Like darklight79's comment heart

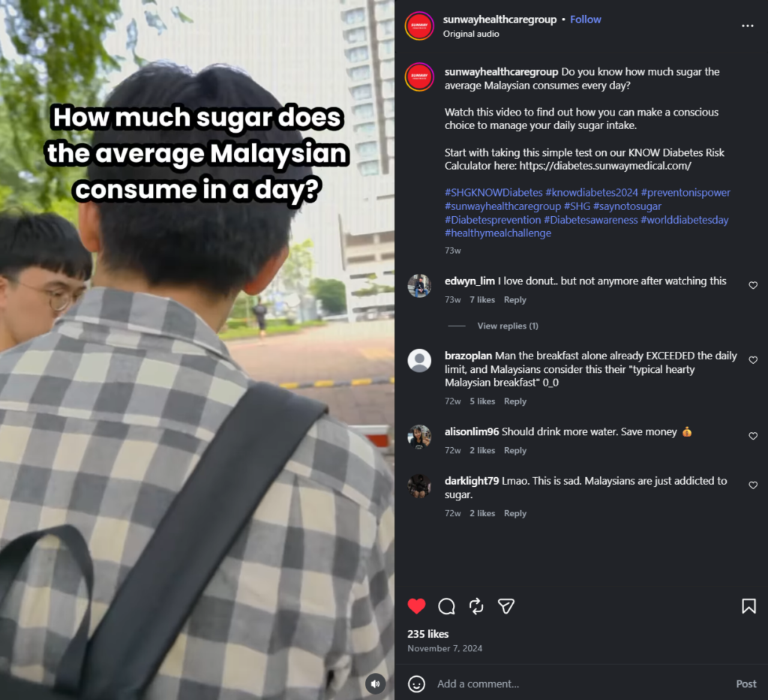[753, 485]
